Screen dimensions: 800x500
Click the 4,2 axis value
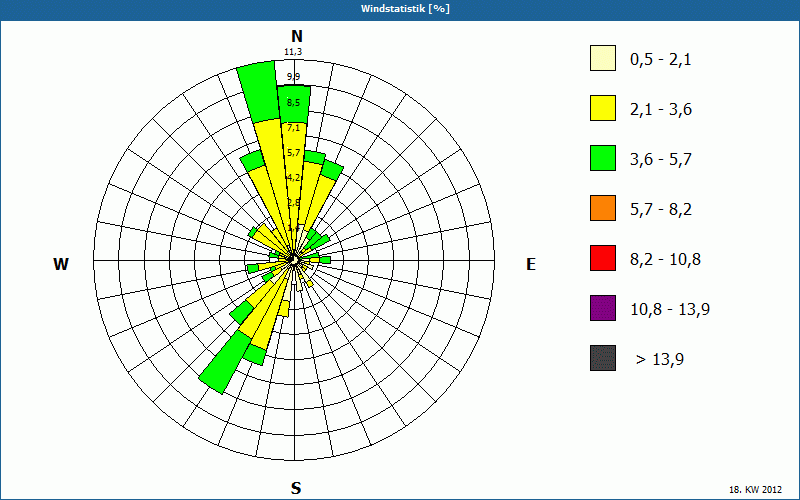(293, 178)
